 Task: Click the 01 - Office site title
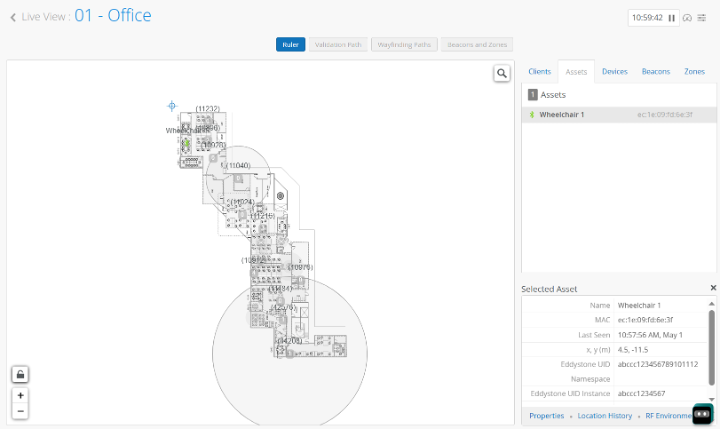point(112,16)
